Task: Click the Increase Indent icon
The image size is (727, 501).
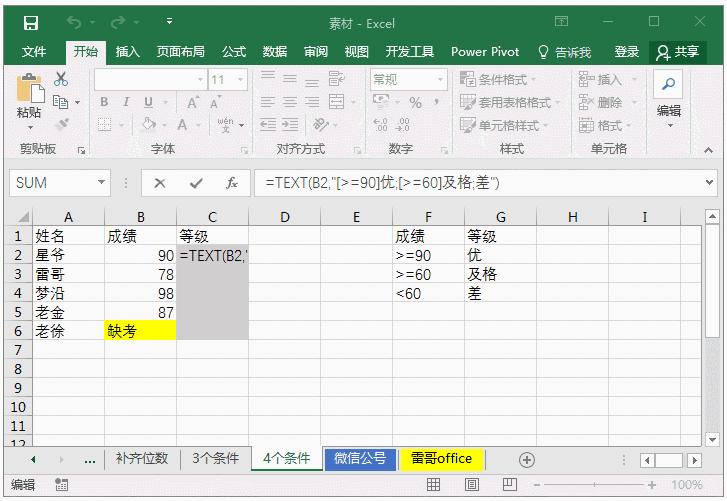Action: 290,124
